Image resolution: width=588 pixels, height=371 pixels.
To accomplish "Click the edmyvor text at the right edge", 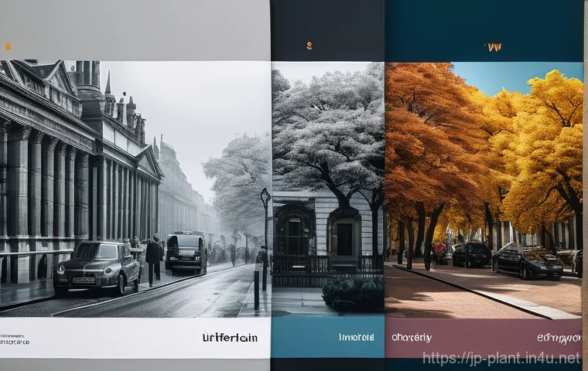I will click(559, 339).
